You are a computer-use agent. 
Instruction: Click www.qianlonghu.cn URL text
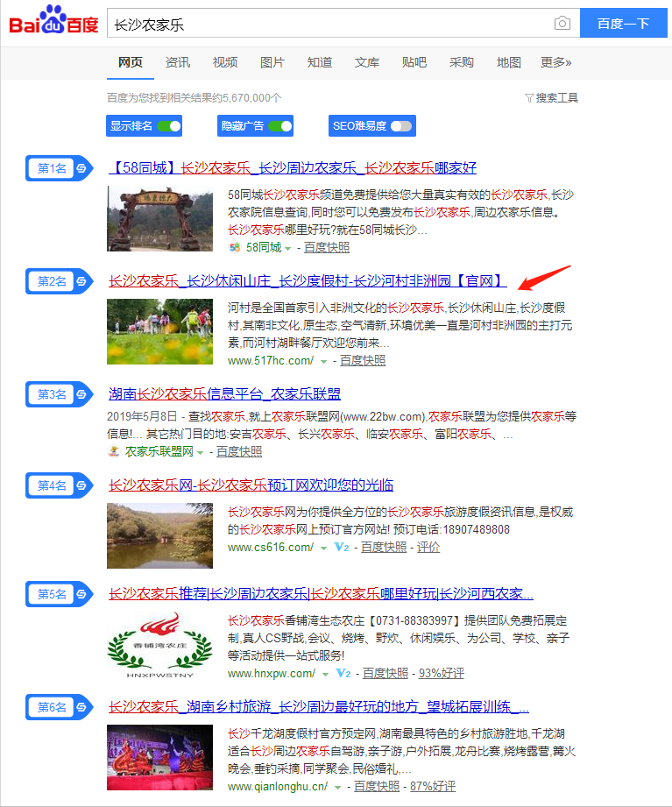click(x=278, y=787)
